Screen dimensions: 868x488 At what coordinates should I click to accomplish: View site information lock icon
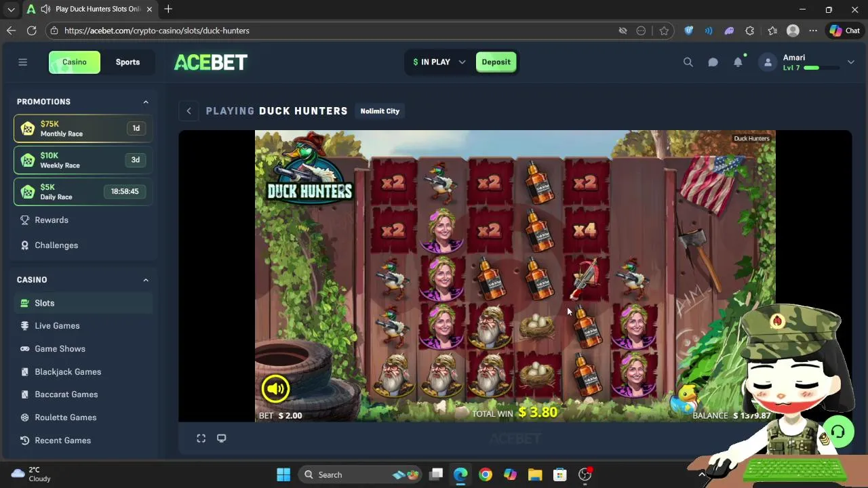click(x=54, y=30)
